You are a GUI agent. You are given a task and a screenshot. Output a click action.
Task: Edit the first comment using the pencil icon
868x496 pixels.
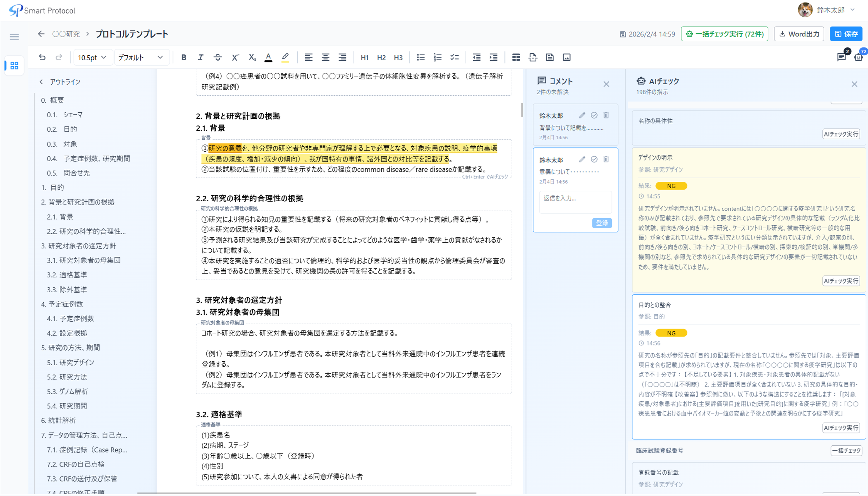tap(582, 115)
